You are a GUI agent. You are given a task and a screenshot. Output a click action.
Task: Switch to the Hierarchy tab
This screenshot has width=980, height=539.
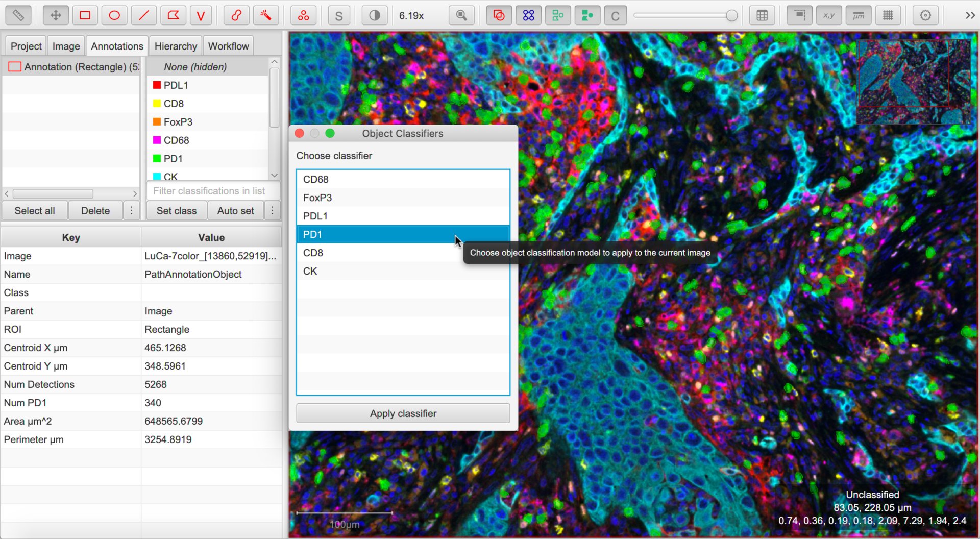[x=176, y=46]
